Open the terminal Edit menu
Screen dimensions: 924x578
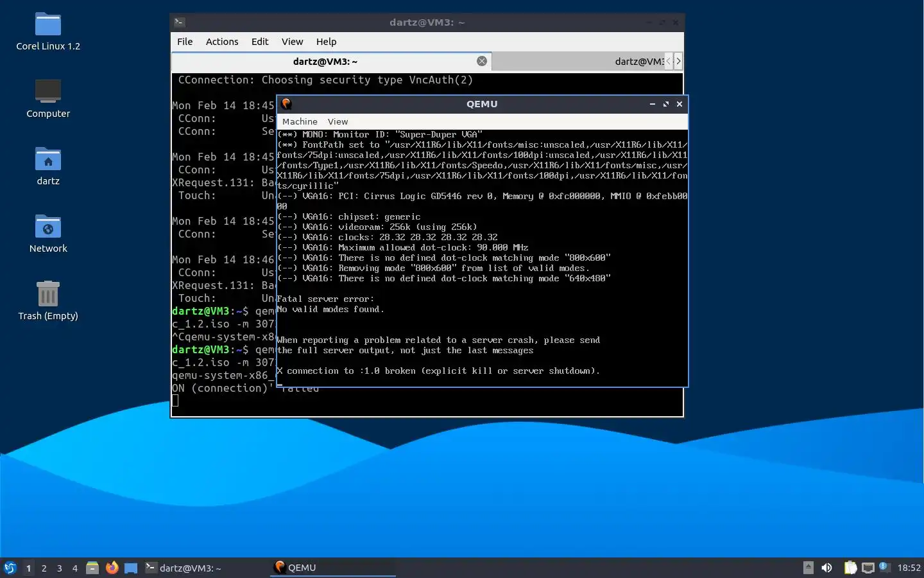[x=260, y=42]
